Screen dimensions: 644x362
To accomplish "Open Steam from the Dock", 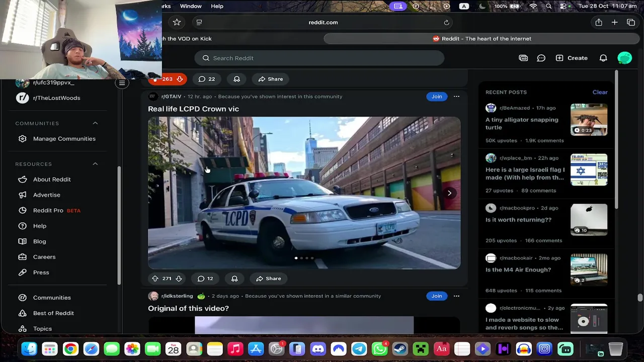I will pyautogui.click(x=400, y=349).
